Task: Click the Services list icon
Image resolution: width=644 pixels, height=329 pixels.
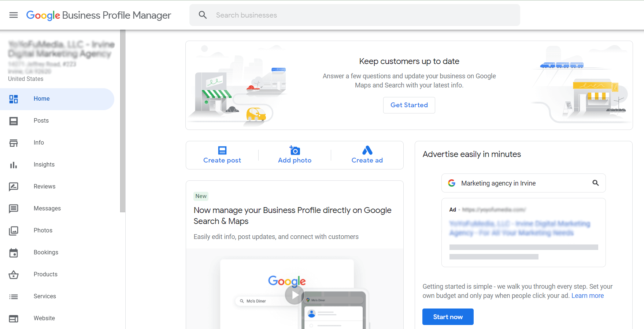Action: point(14,296)
